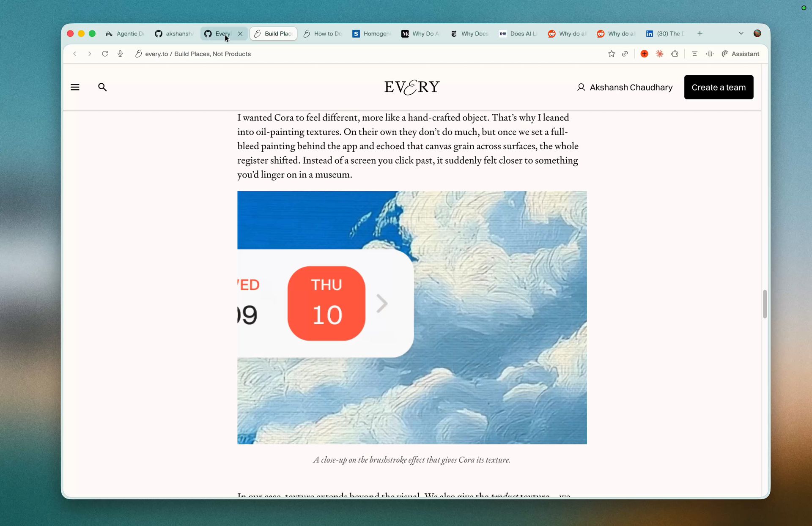The width and height of the screenshot is (812, 526).
Task: Click the Claude starburst extension icon
Action: coord(659,54)
